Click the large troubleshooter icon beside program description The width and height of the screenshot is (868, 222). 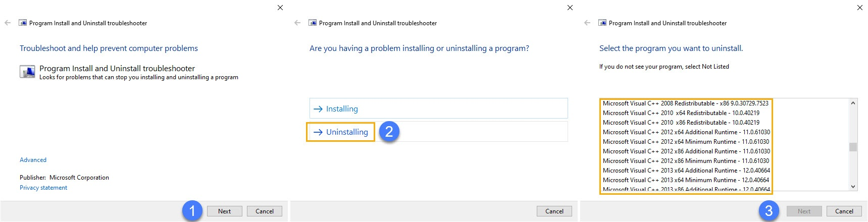click(x=27, y=72)
